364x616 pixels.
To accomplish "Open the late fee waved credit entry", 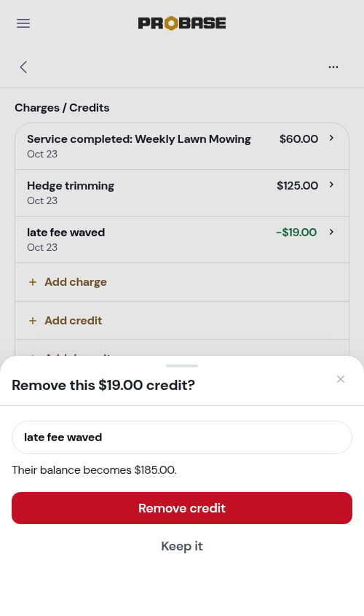I will pos(182,240).
